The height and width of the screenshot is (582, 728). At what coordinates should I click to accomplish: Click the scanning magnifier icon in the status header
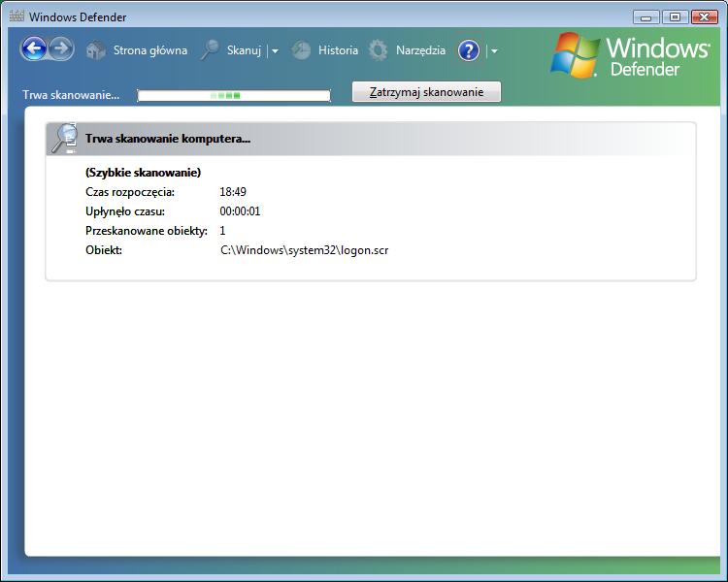[64, 139]
